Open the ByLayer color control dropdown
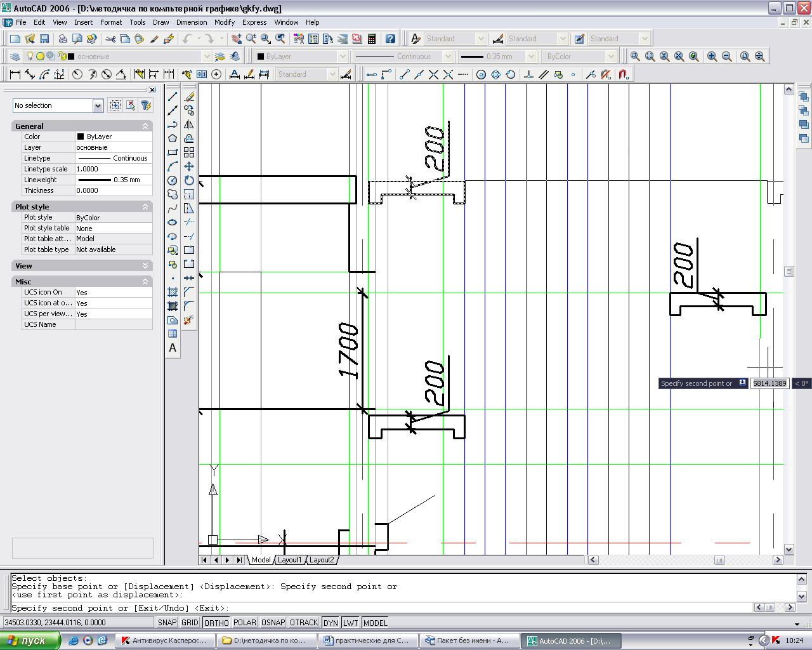This screenshot has width=812, height=650. [x=343, y=56]
